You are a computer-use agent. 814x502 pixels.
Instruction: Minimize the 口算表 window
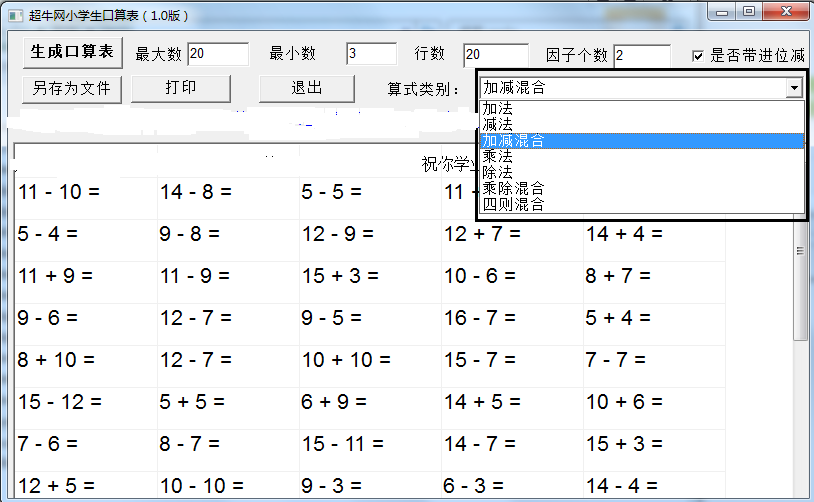(x=722, y=12)
